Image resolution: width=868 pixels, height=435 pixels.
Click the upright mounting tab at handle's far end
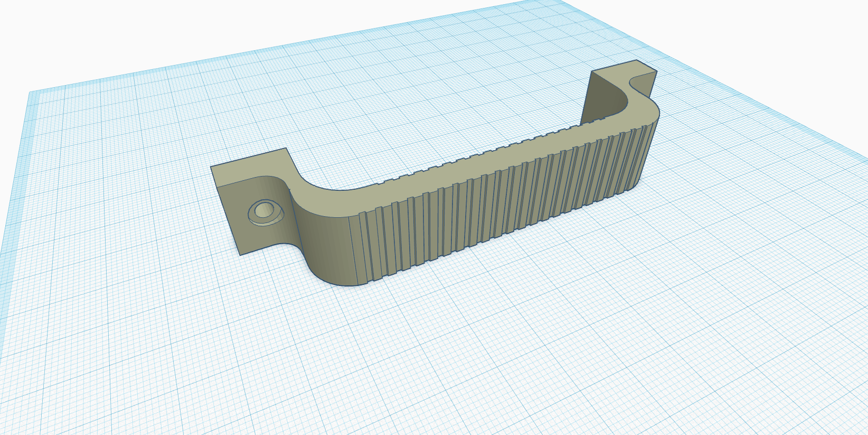[619, 92]
